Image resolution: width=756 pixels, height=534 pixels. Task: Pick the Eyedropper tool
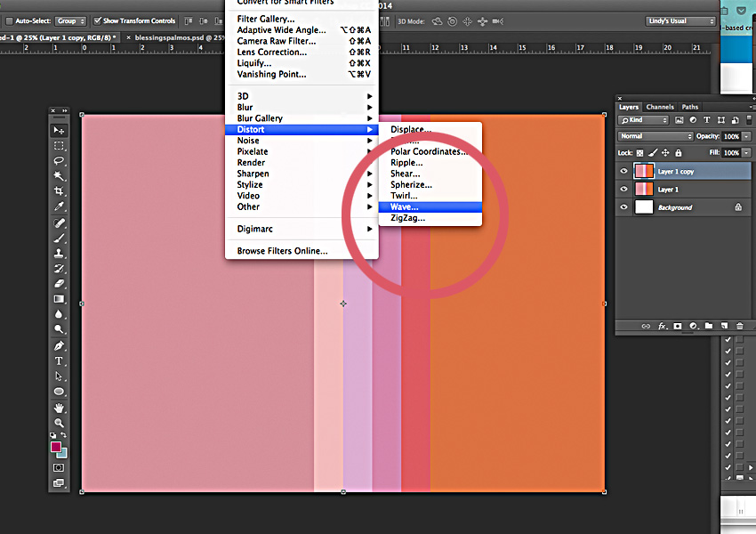[60, 207]
